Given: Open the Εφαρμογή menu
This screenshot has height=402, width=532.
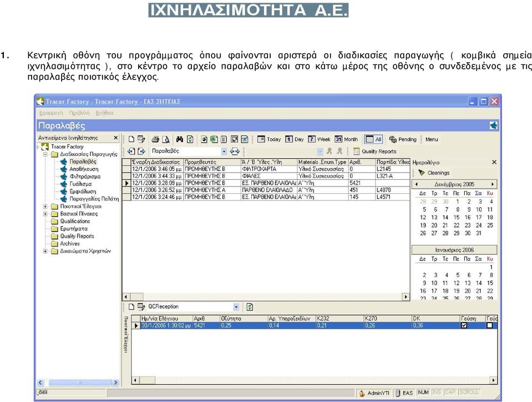Looking at the screenshot, I should tap(51, 113).
